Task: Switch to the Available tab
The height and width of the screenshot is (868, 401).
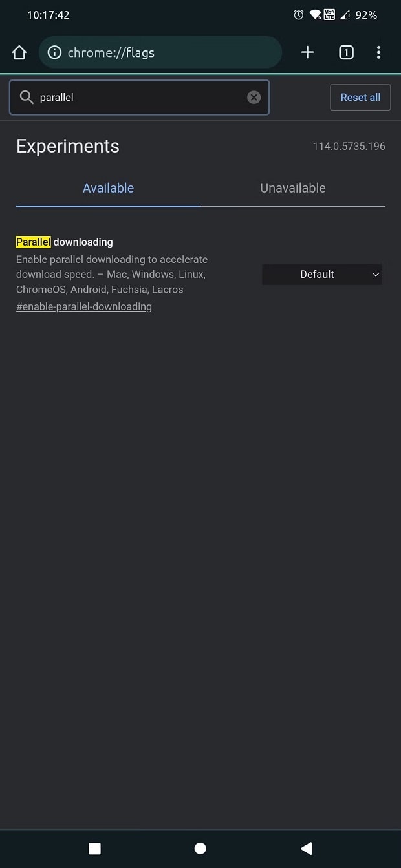Action: pos(108,188)
